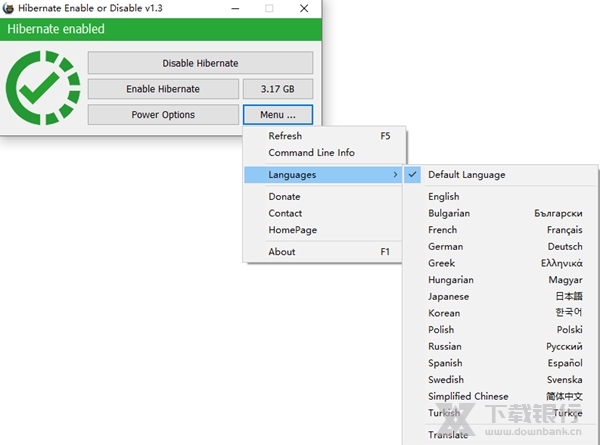The width and height of the screenshot is (600, 445).
Task: Click the green checkmark hibernate status icon
Action: 42,89
